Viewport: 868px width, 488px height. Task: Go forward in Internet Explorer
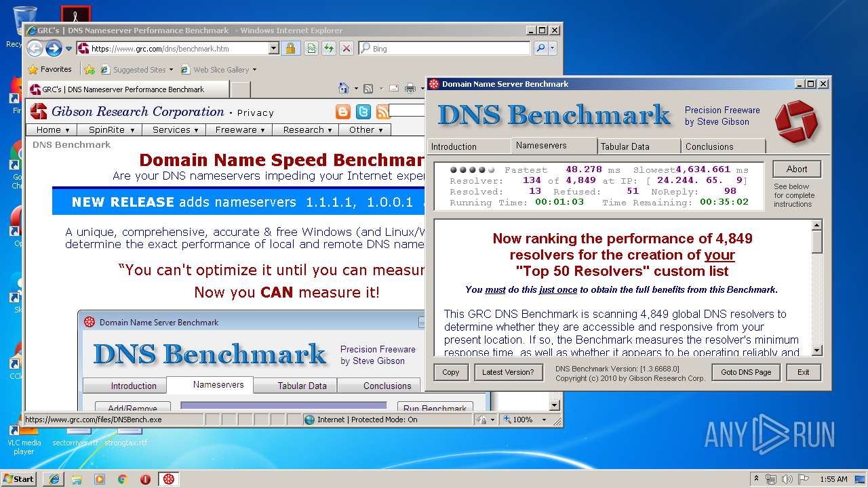[x=54, y=48]
